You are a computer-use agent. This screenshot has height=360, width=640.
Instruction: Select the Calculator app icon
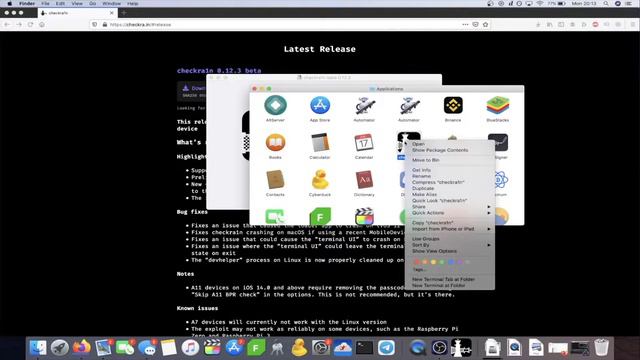pos(320,142)
